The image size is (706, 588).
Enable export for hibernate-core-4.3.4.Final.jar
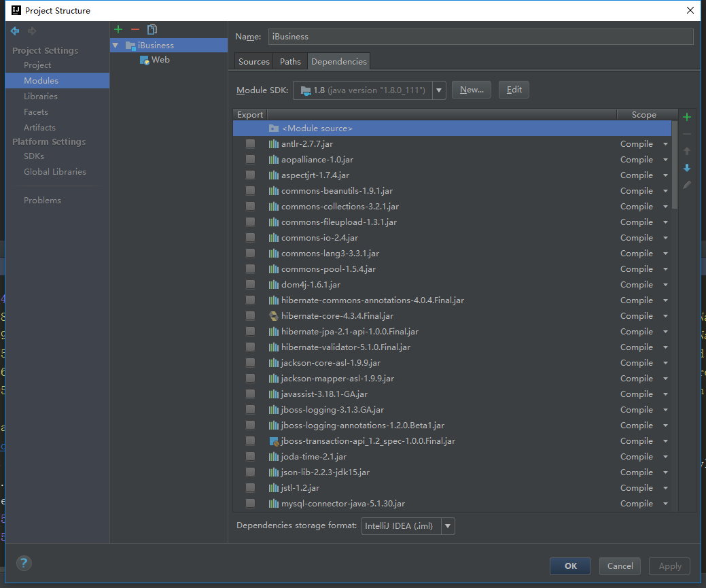click(x=250, y=315)
